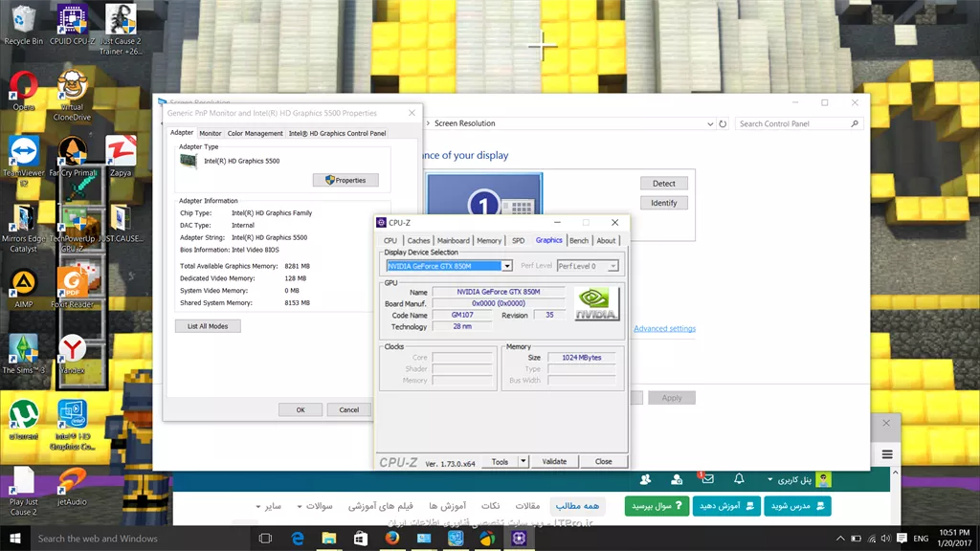The height and width of the screenshot is (551, 980).
Task: Click the NVIDIA logo in CPU-Z
Action: [596, 303]
